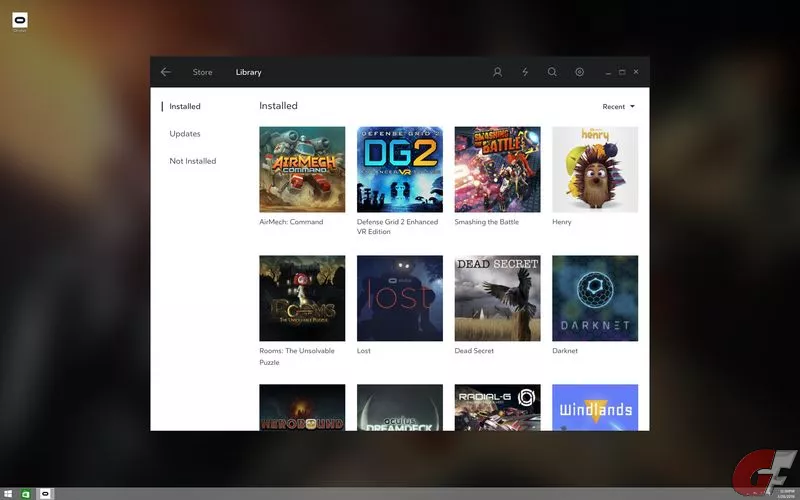Expand the Recent sort dropdown
Screen dimensions: 800x500
point(619,106)
